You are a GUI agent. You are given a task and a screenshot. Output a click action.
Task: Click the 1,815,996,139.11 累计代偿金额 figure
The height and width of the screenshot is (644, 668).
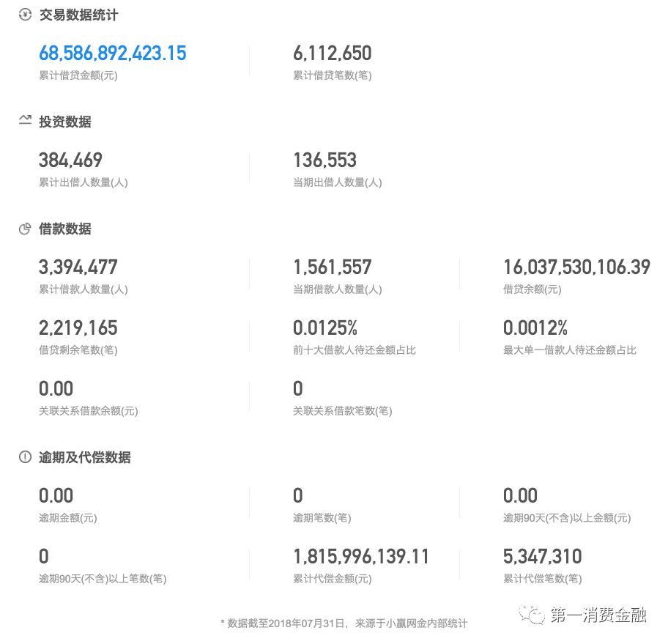[361, 556]
